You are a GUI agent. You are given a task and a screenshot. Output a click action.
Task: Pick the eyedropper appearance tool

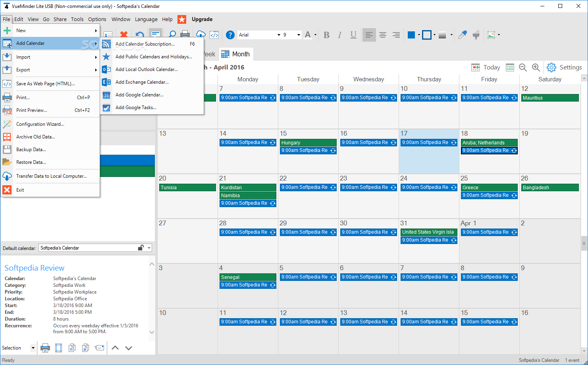coord(462,35)
